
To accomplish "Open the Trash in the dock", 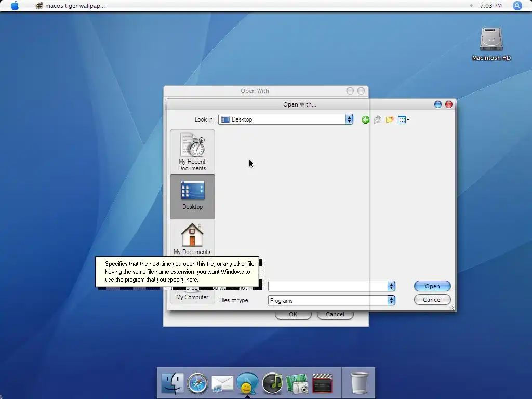I will tap(360, 383).
